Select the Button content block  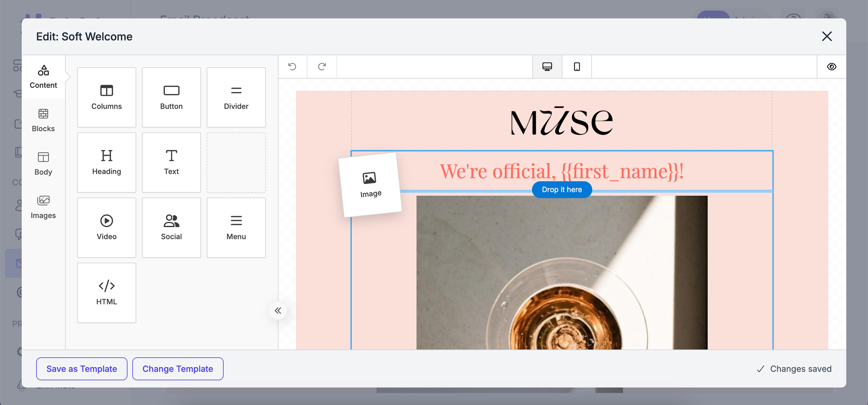click(171, 97)
